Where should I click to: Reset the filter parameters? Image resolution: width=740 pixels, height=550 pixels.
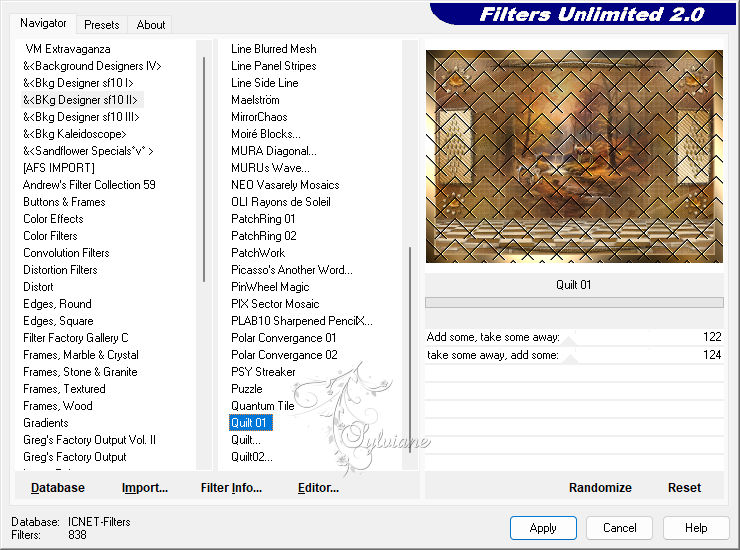pyautogui.click(x=684, y=488)
